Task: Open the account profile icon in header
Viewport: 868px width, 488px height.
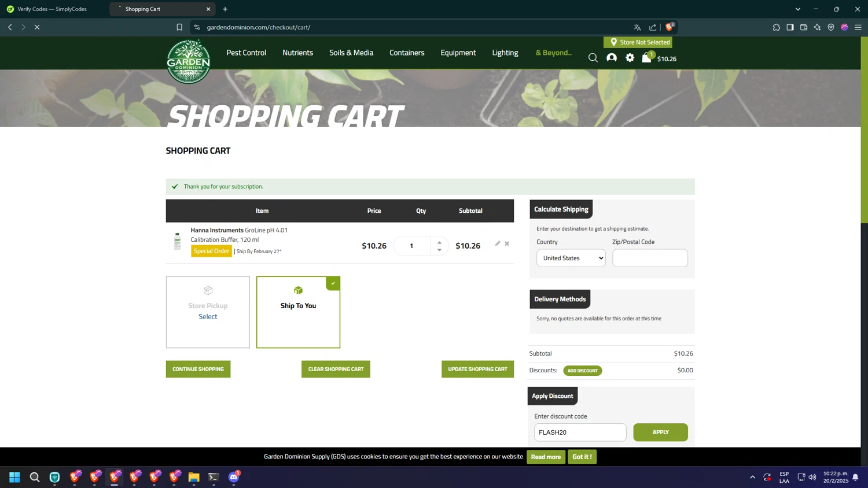Action: click(612, 58)
